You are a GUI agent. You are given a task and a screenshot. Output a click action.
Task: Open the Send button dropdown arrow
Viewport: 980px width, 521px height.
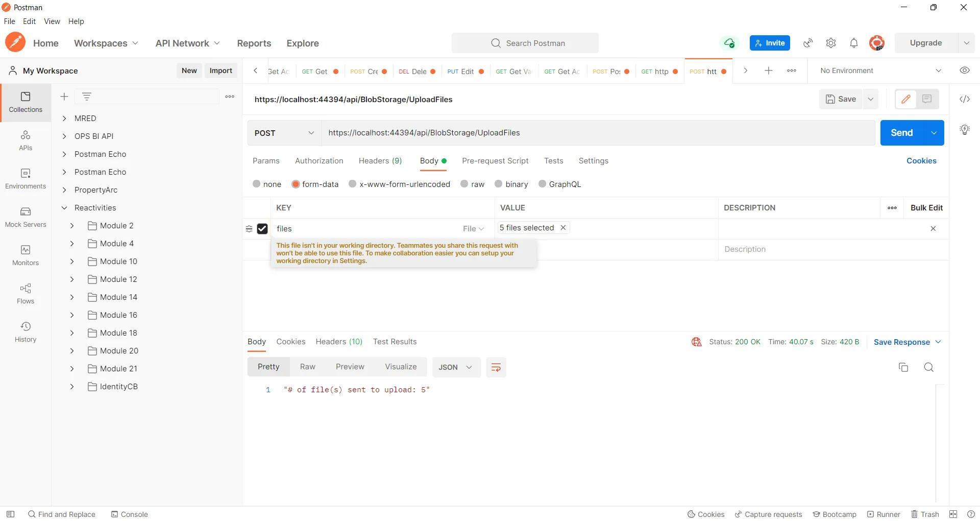pyautogui.click(x=934, y=133)
